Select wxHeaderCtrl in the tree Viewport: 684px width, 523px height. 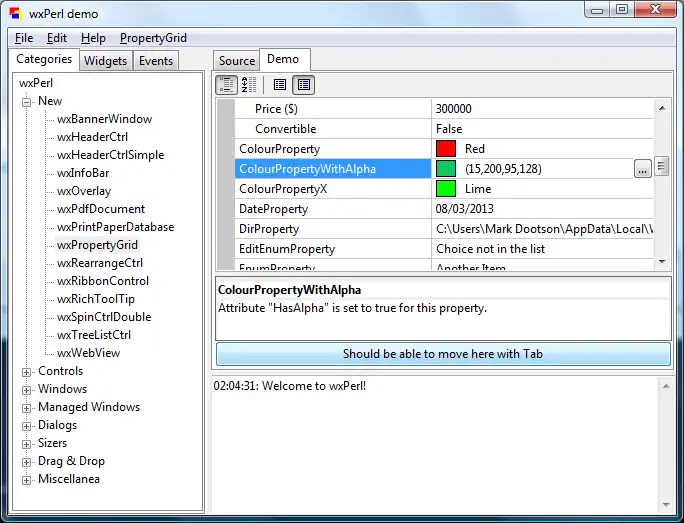pos(92,137)
